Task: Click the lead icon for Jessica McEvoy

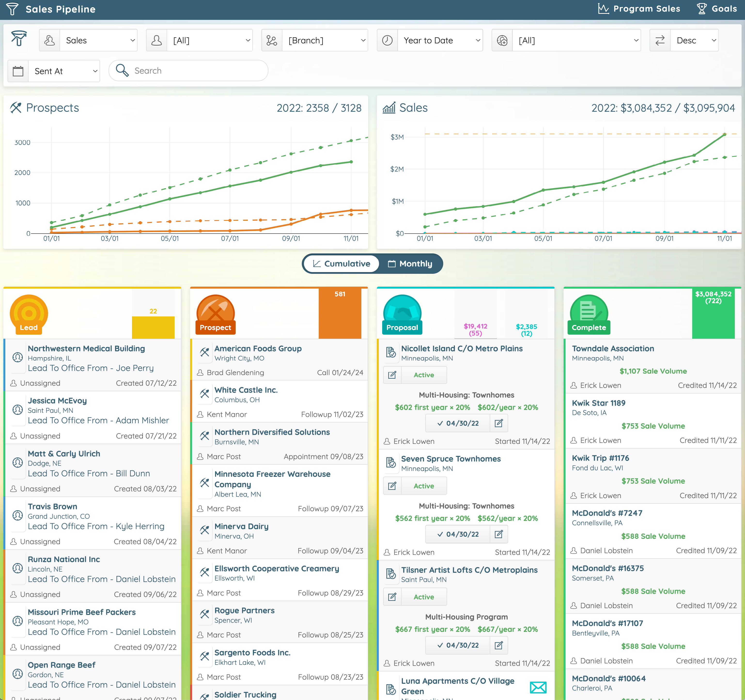Action: (18, 409)
